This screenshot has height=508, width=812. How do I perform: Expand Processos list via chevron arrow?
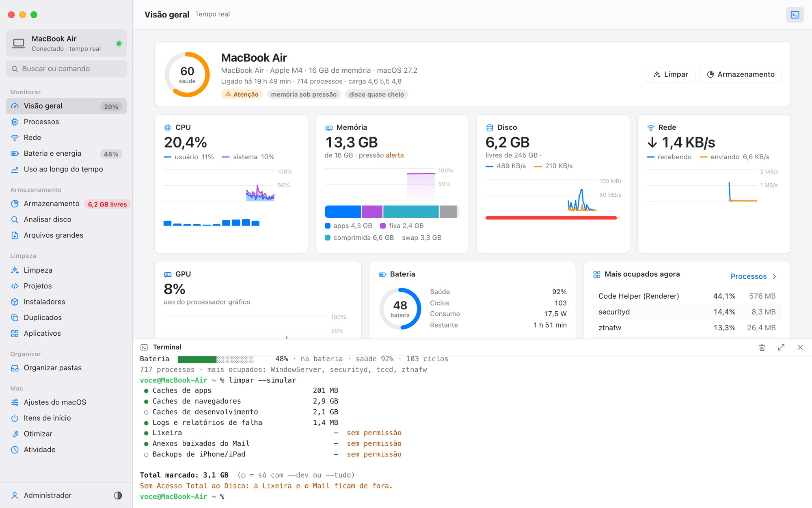pyautogui.click(x=774, y=276)
